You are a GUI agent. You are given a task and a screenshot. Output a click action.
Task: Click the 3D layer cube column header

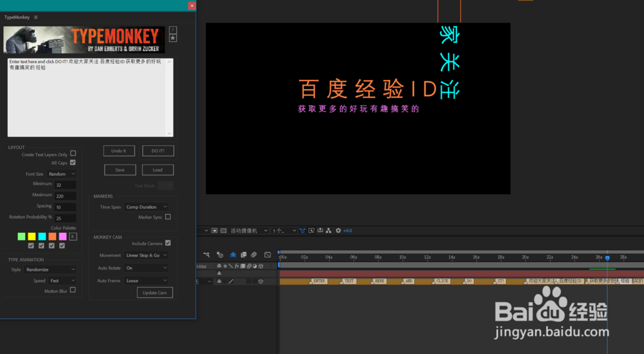point(260,266)
